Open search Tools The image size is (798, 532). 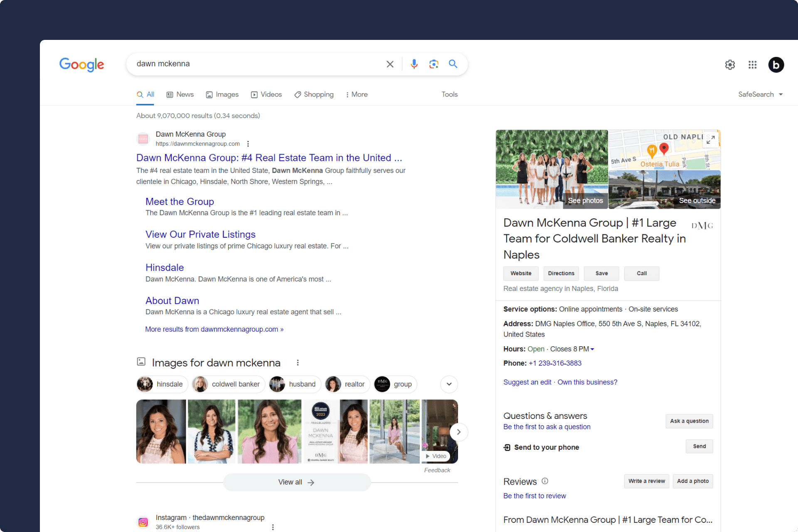click(449, 94)
